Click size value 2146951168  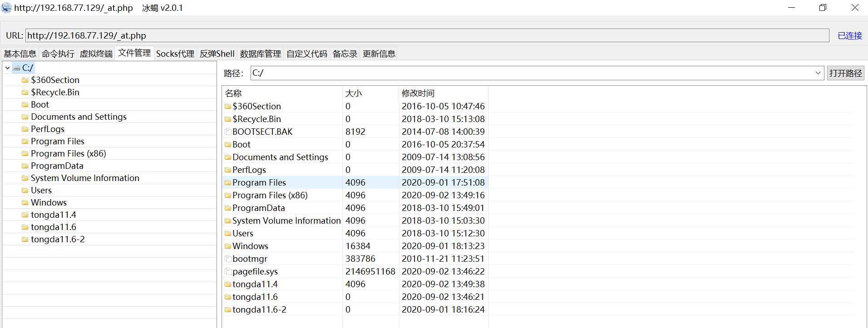(x=370, y=271)
